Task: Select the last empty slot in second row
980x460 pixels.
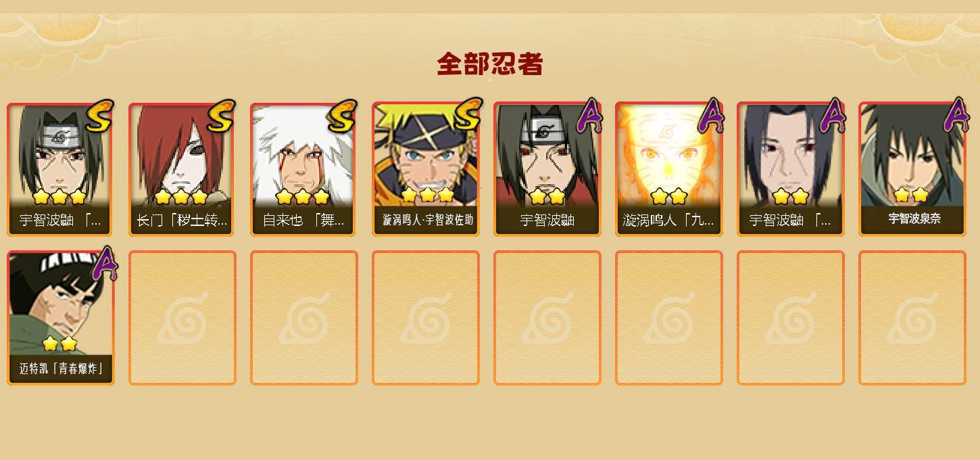Action: tap(912, 318)
